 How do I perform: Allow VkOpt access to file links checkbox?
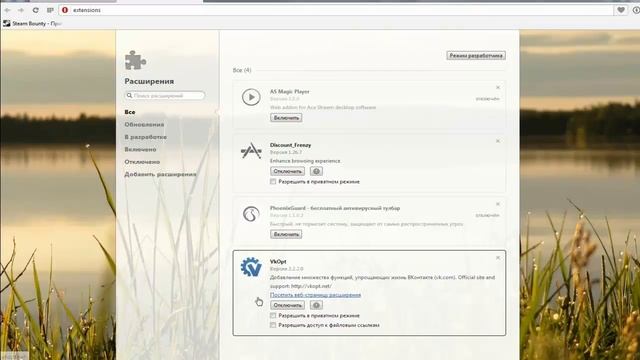click(x=273, y=325)
